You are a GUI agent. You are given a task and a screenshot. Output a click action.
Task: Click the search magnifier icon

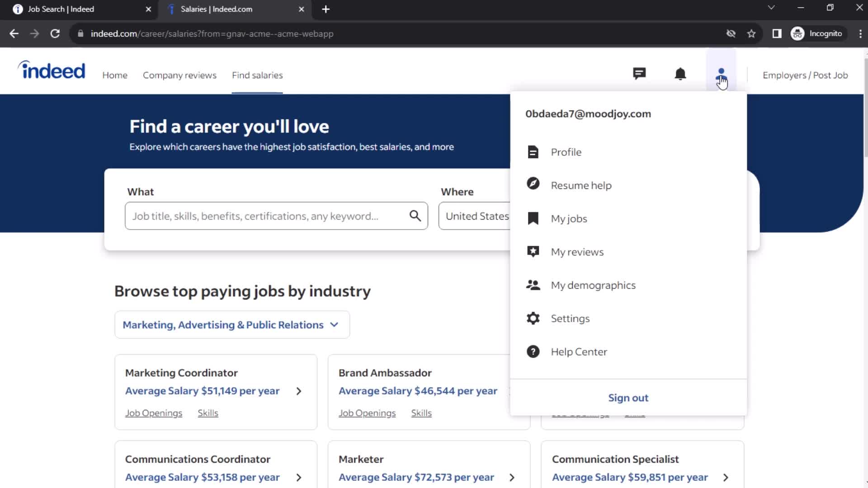click(x=415, y=216)
